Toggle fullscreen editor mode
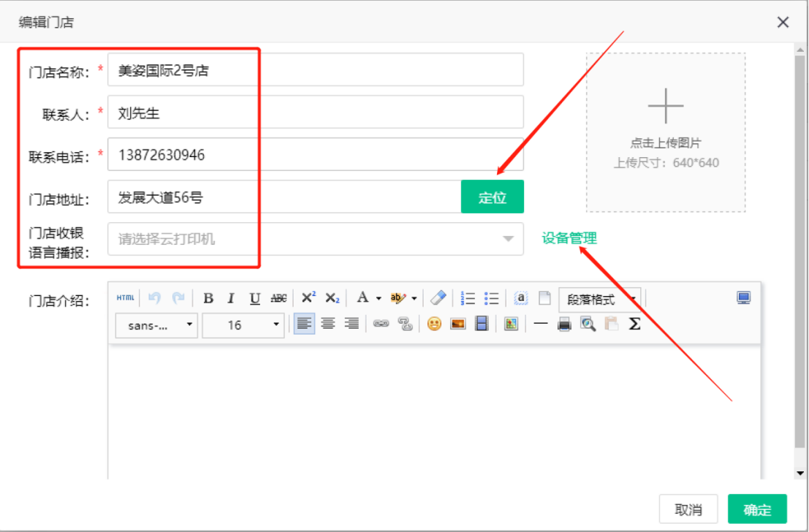Screen dimensions: 809x532 pos(743,298)
